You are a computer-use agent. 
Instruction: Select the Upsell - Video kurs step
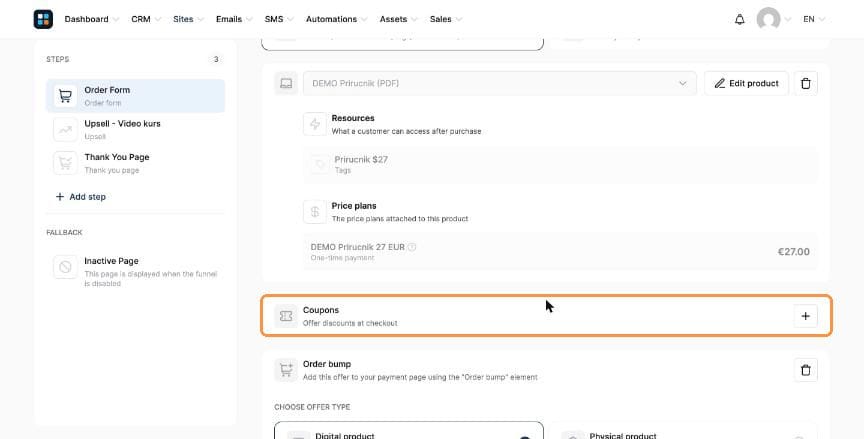pyautogui.click(x=136, y=129)
